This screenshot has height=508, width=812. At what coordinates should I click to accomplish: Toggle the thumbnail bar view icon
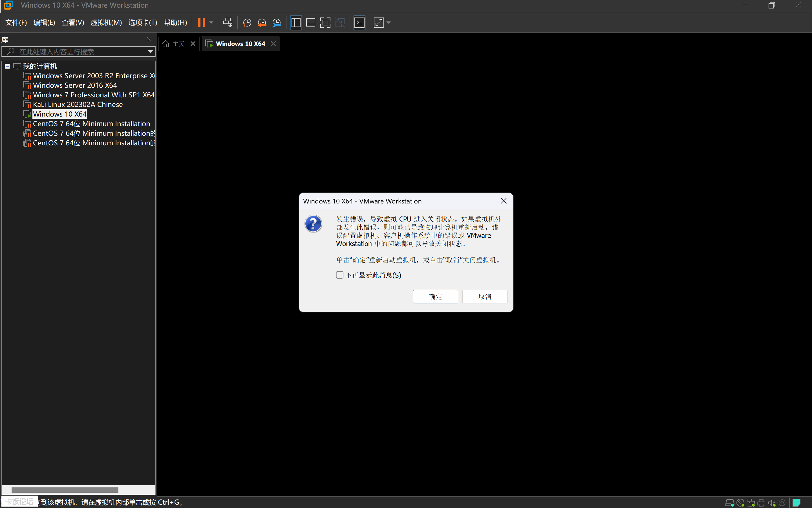coord(311,23)
